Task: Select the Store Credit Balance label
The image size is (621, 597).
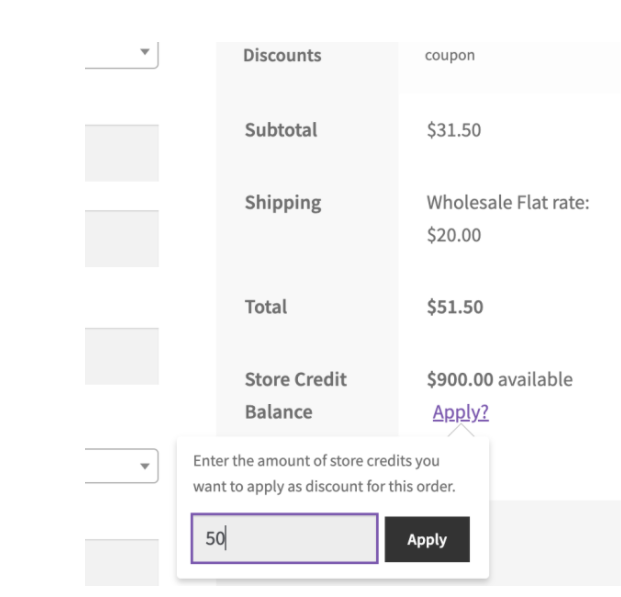Action: [295, 395]
